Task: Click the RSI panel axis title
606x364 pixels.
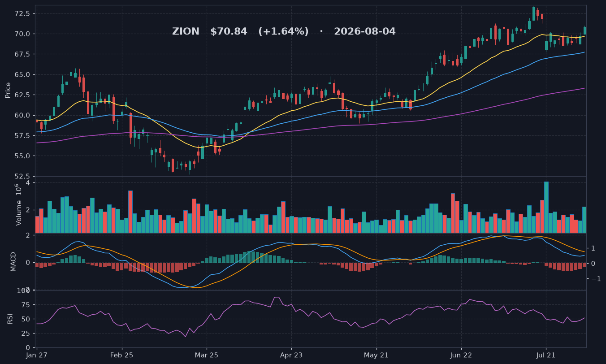Action: pos(10,319)
